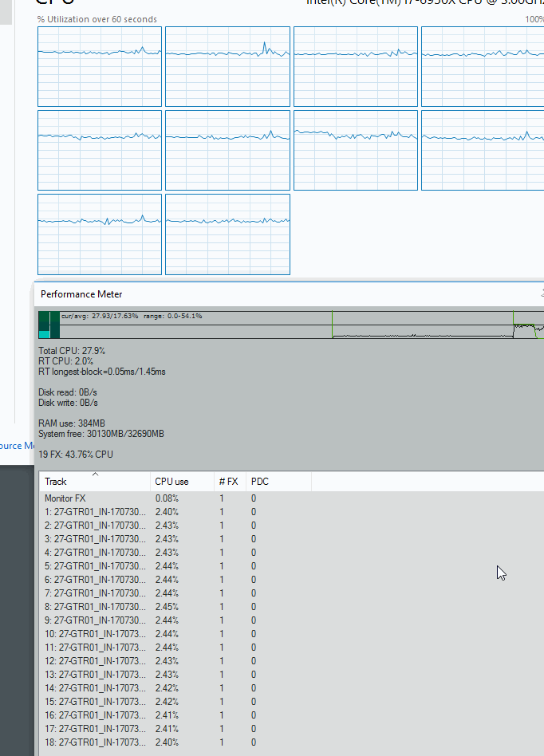Click the 2.45% CPU use value on track 8
Image resolution: width=544 pixels, height=756 pixels.
coord(167,607)
